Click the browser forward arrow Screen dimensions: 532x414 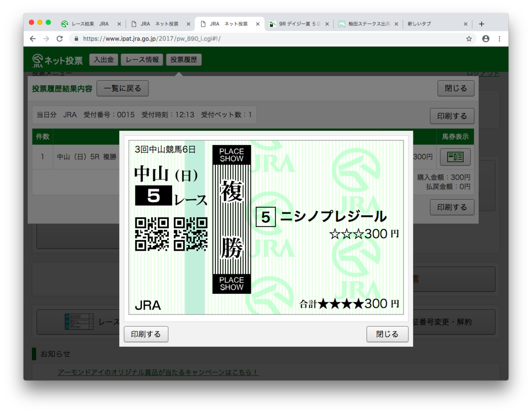click(x=46, y=39)
